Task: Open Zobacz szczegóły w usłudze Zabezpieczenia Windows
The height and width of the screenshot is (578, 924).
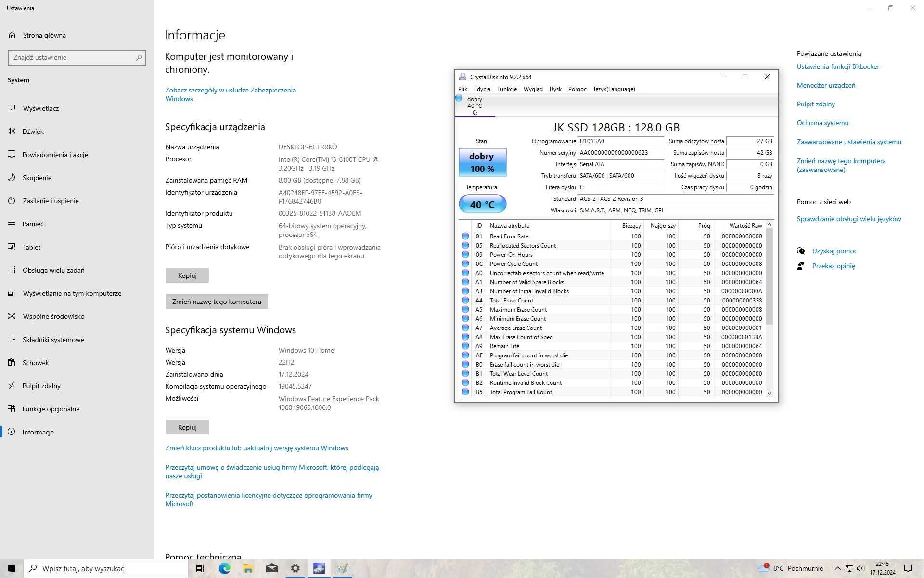Action: pos(231,94)
